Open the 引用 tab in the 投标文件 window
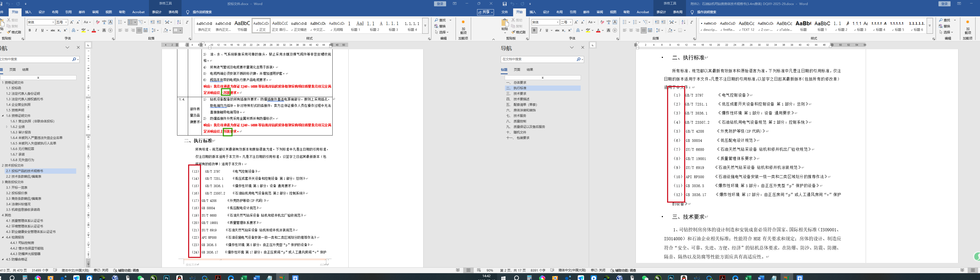The image size is (980, 280). pyautogui.click(x=69, y=12)
